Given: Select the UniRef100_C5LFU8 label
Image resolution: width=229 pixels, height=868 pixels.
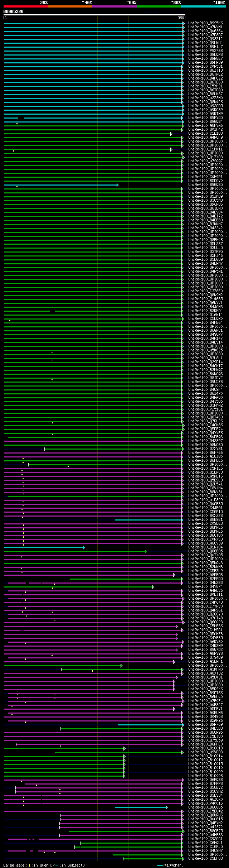Looking at the screenshot, I should click(205, 858).
